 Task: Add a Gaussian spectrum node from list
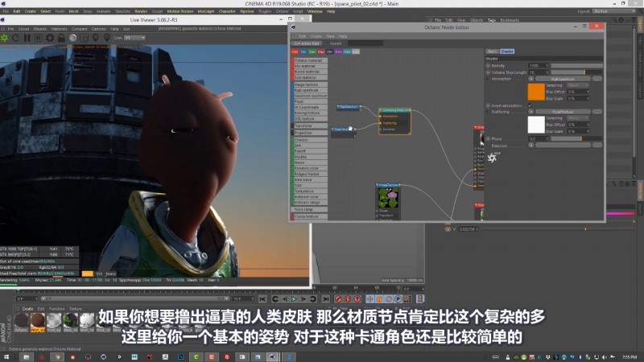[310, 96]
